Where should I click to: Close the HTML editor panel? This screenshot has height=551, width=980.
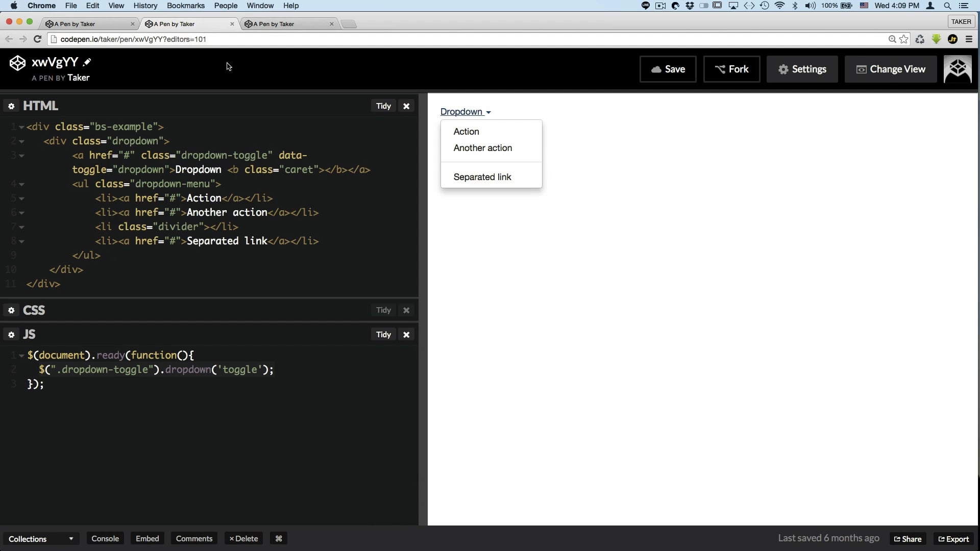[x=406, y=106]
